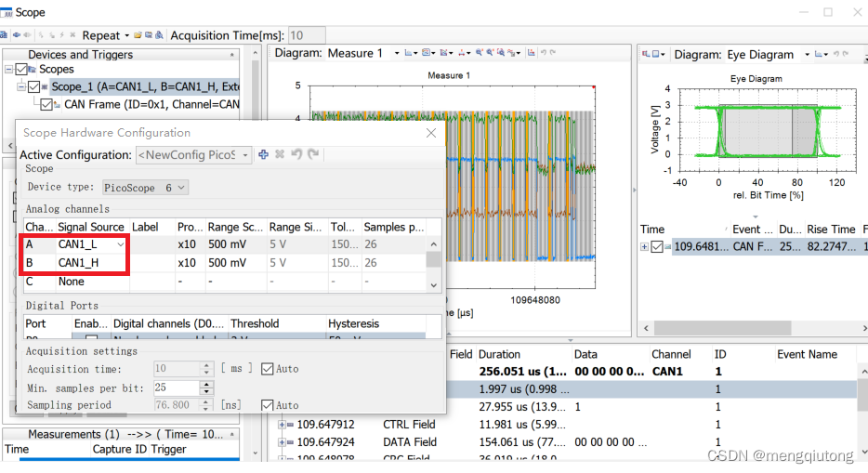Image resolution: width=868 pixels, height=473 pixels.
Task: Click the Range Sc... column header
Action: tap(235, 227)
